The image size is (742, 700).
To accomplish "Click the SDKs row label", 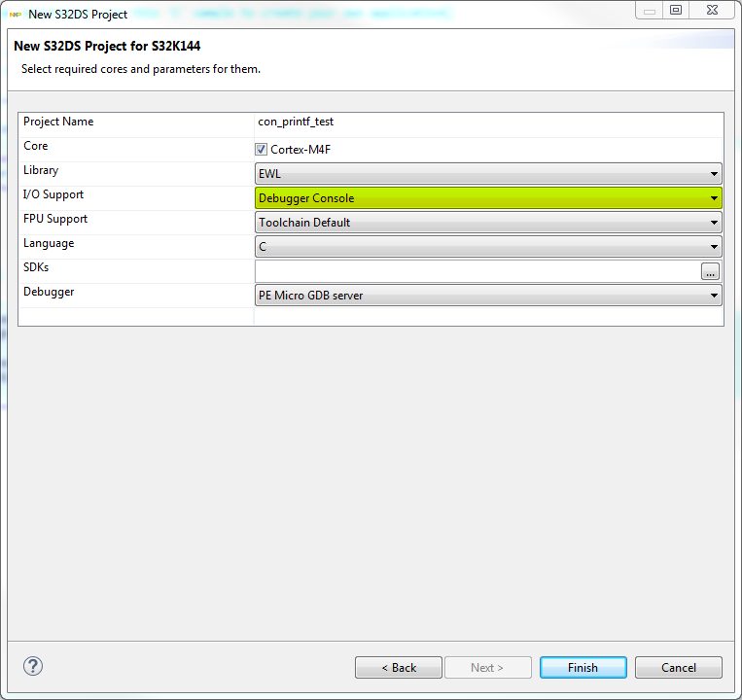I will pos(36,267).
